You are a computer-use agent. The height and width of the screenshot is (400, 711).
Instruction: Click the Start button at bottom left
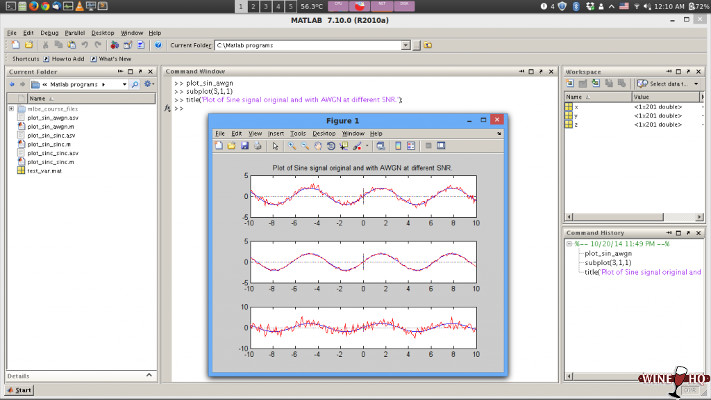pyautogui.click(x=19, y=390)
